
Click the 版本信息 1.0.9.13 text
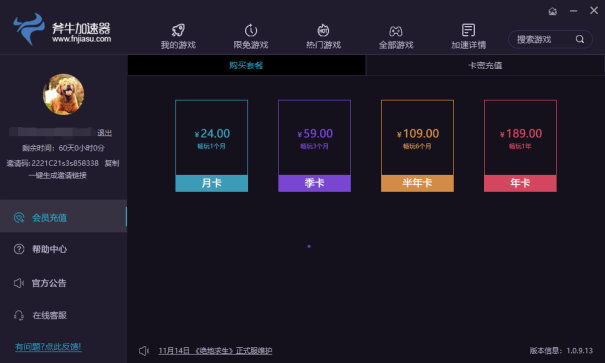pos(561,351)
